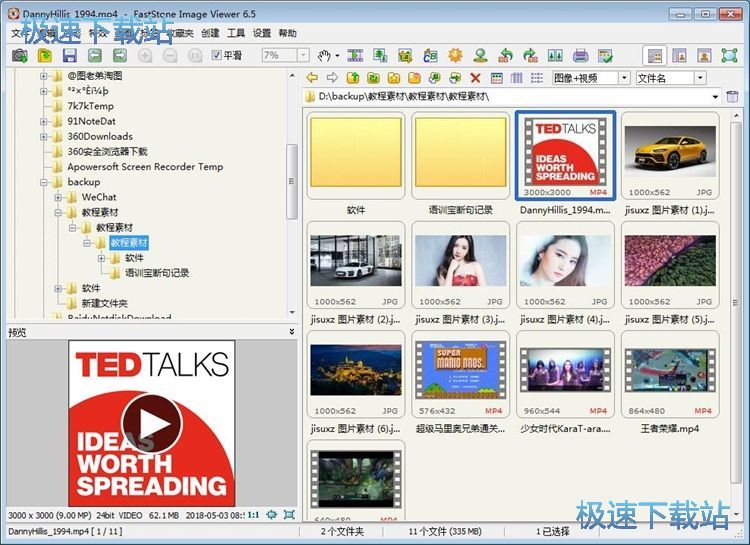750x545 pixels.
Task: Open the 帮助 menu
Action: (x=288, y=33)
